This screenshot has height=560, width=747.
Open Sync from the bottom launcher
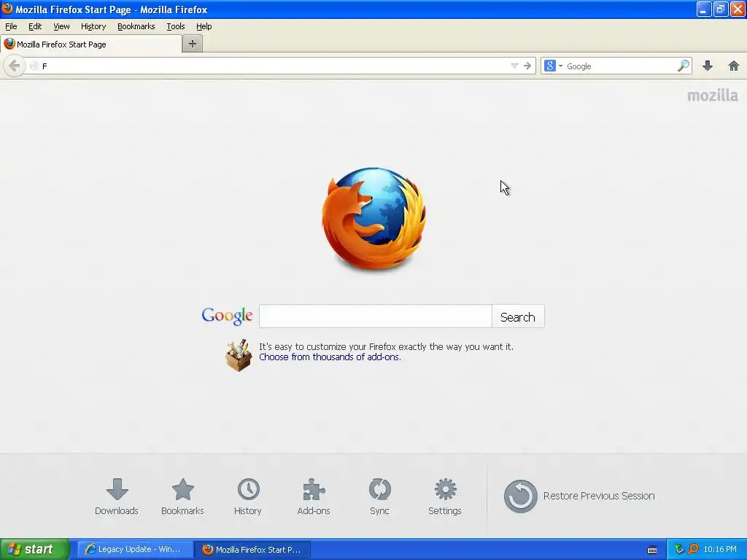379,497
